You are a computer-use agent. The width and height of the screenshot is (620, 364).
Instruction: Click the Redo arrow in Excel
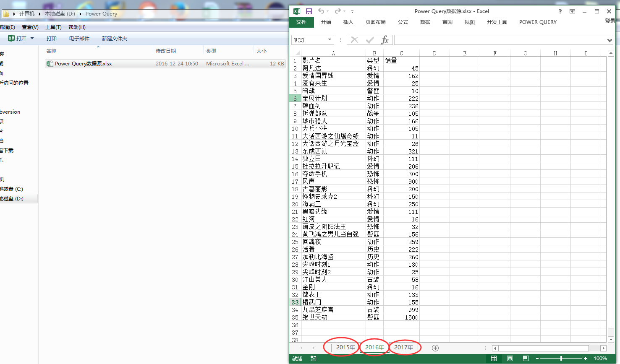[338, 11]
